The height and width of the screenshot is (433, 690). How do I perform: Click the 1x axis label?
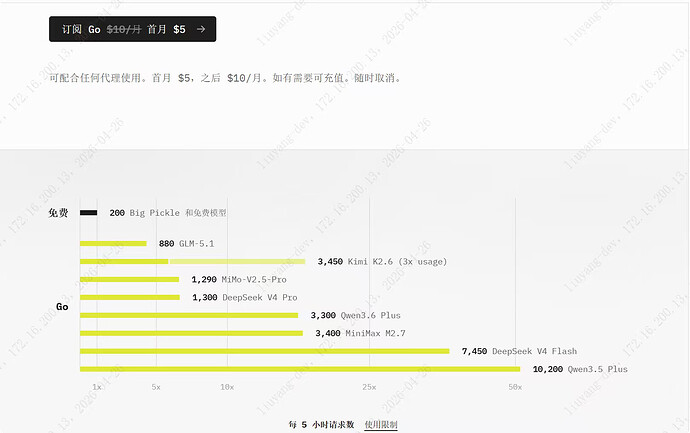coord(97,387)
